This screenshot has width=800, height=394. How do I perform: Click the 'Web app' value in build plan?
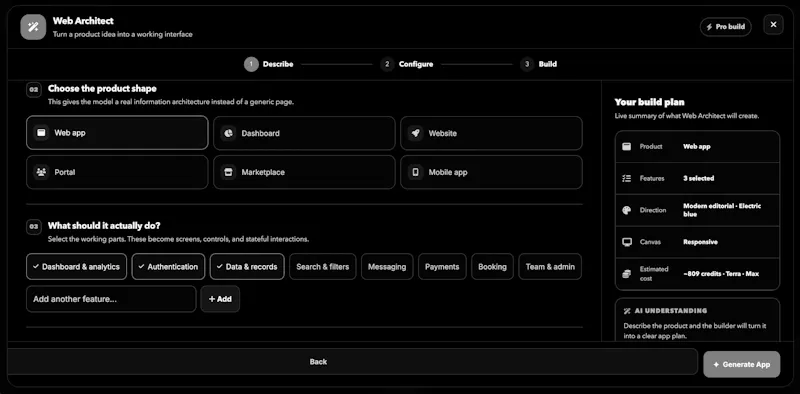click(697, 146)
